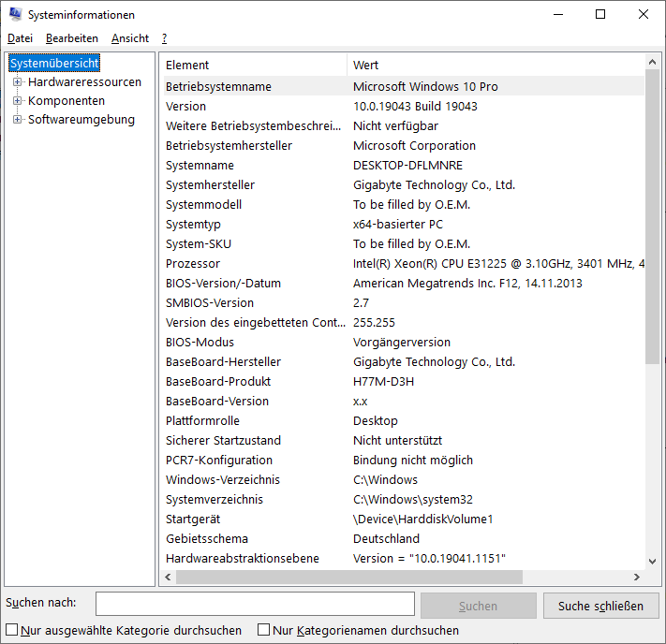Select the Plattformrolle row
The image size is (666, 644).
click(404, 420)
